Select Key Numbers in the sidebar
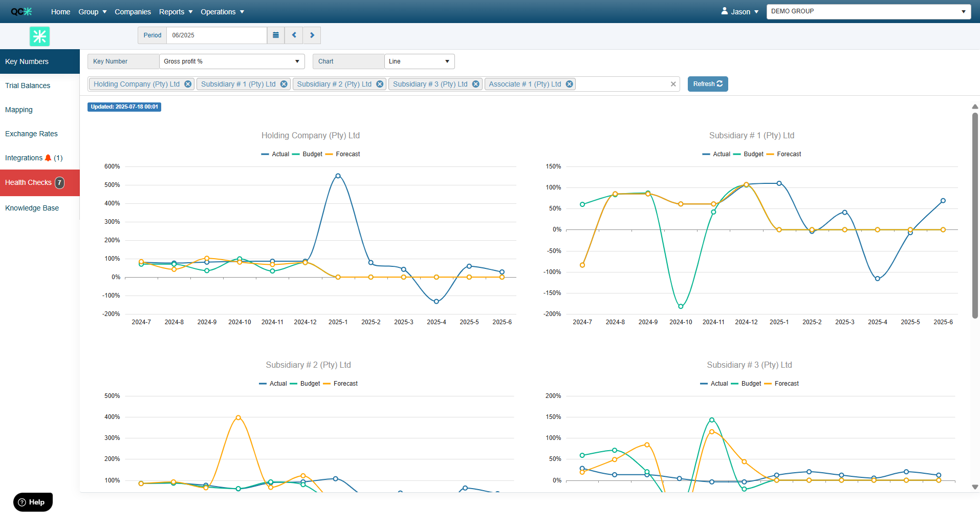 tap(40, 61)
